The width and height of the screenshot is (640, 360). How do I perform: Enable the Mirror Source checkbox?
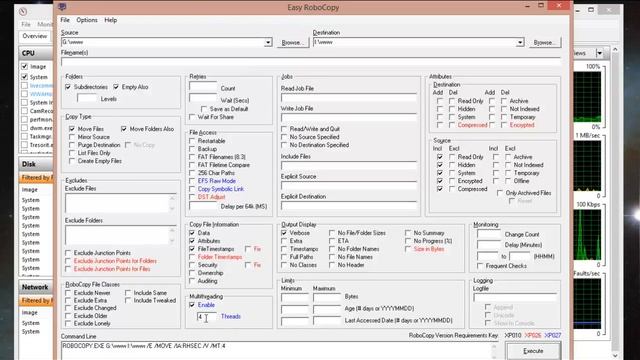click(x=72, y=137)
